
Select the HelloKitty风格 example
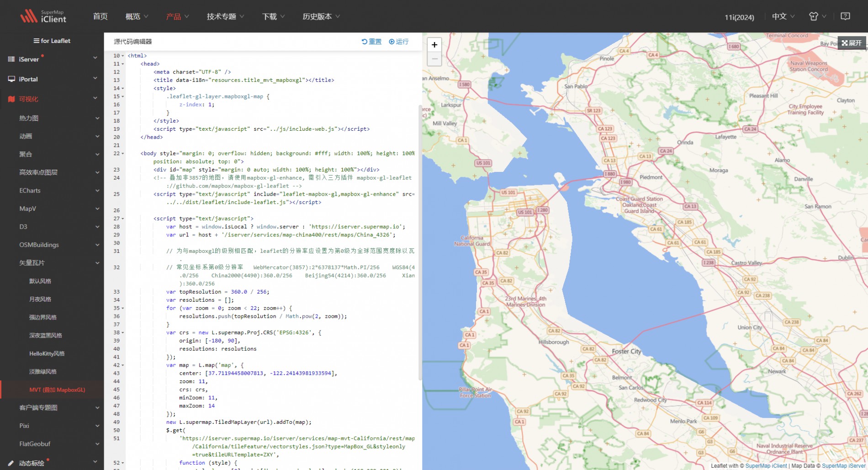point(47,353)
